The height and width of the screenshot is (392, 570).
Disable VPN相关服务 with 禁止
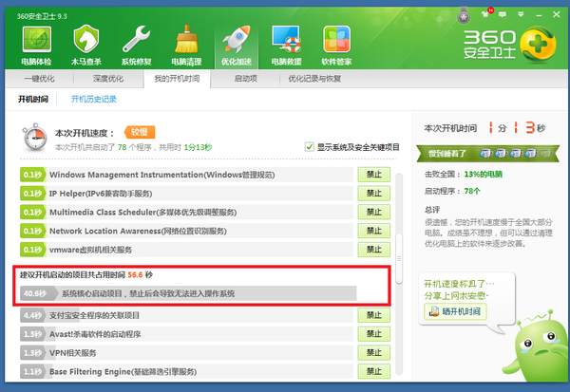click(373, 353)
